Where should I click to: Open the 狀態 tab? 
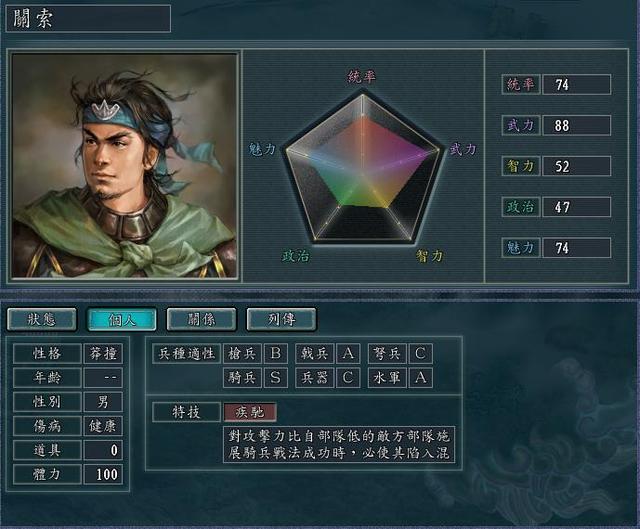(x=42, y=319)
